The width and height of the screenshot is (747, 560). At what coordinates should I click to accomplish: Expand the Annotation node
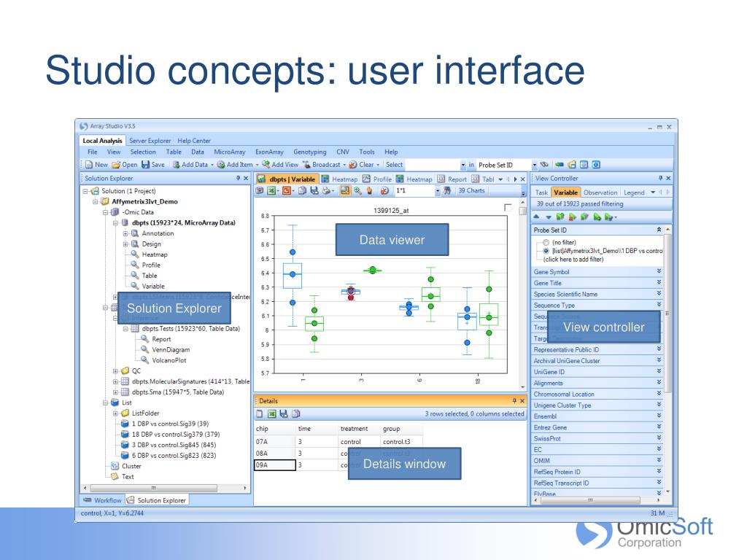(x=125, y=233)
